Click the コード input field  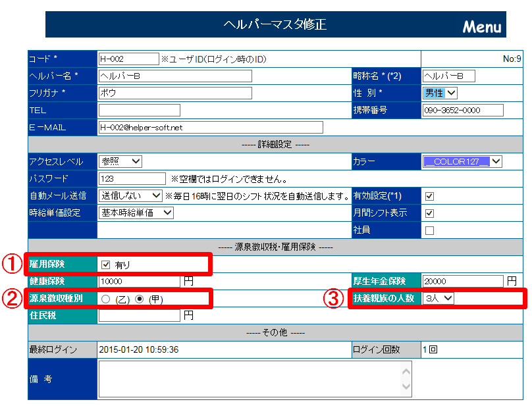coord(128,59)
